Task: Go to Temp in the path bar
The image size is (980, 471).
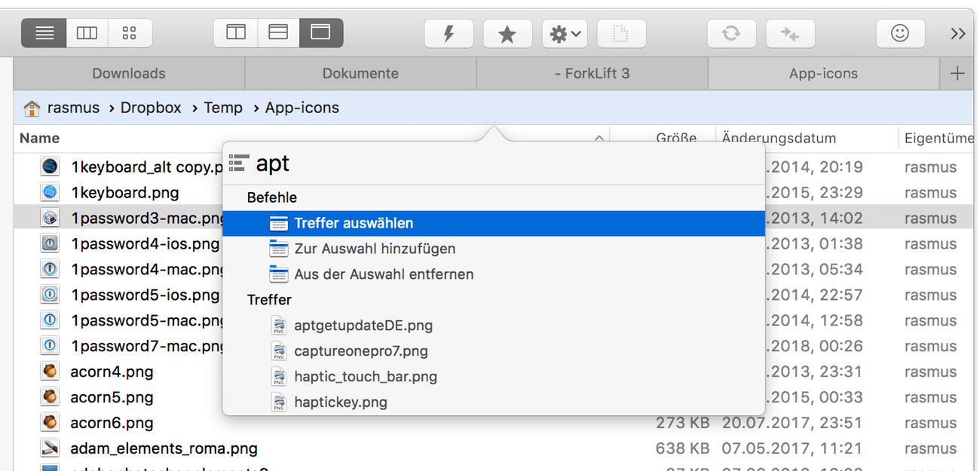Action: 223,108
